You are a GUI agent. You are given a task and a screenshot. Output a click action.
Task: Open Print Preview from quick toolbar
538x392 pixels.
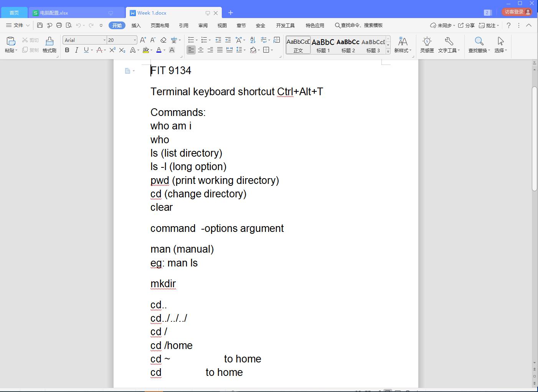[x=69, y=25]
